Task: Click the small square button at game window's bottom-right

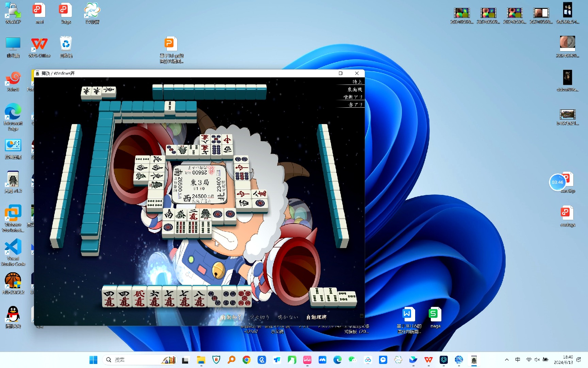Action: (x=362, y=316)
